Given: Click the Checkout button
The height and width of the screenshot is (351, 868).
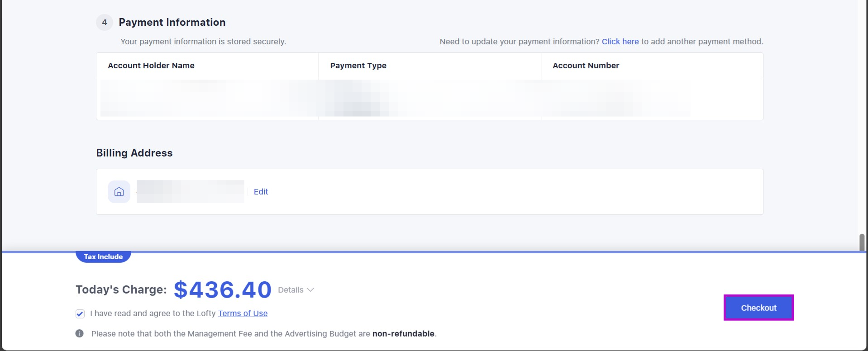Looking at the screenshot, I should 758,308.
